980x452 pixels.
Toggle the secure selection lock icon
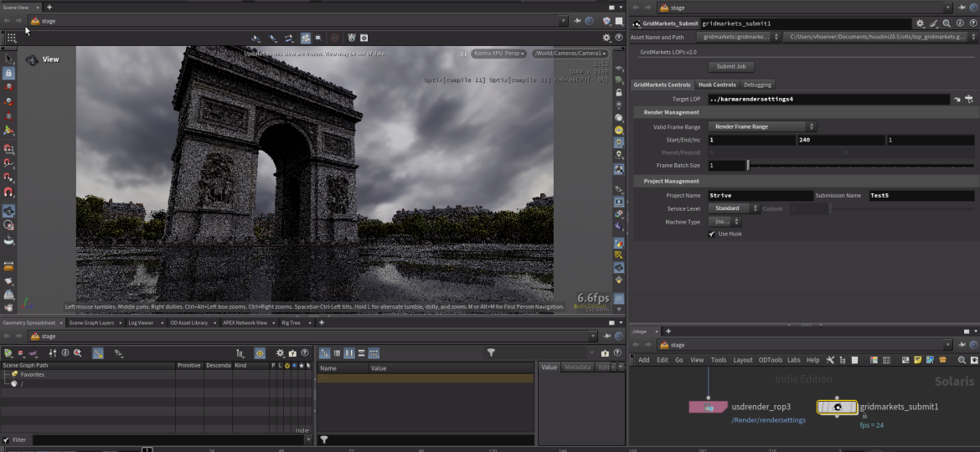point(9,74)
